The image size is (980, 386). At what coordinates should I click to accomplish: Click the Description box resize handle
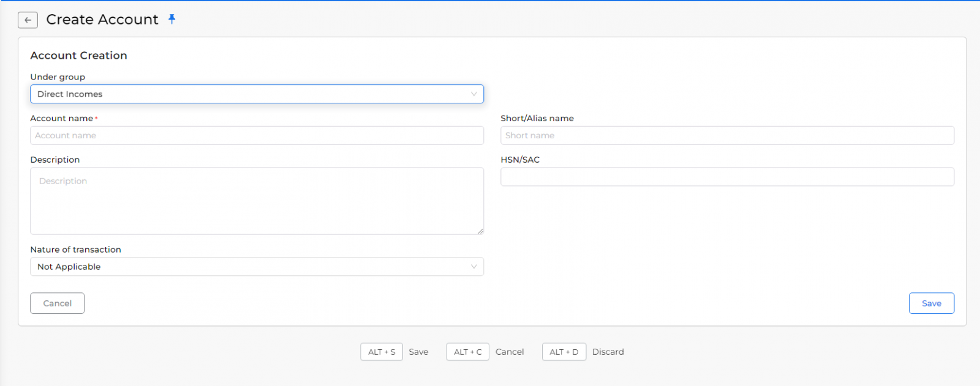point(480,231)
